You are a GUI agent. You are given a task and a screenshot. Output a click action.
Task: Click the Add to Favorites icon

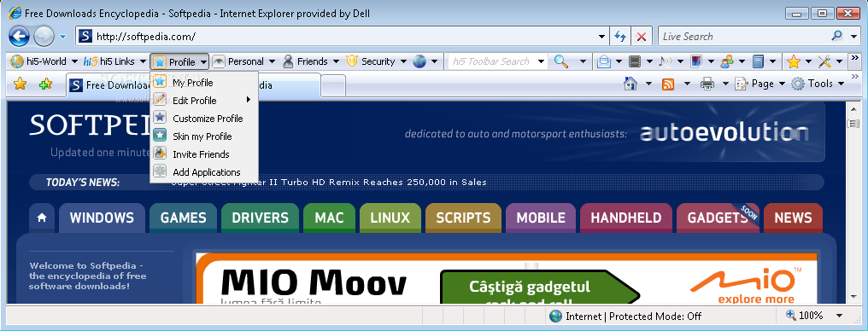point(46,84)
